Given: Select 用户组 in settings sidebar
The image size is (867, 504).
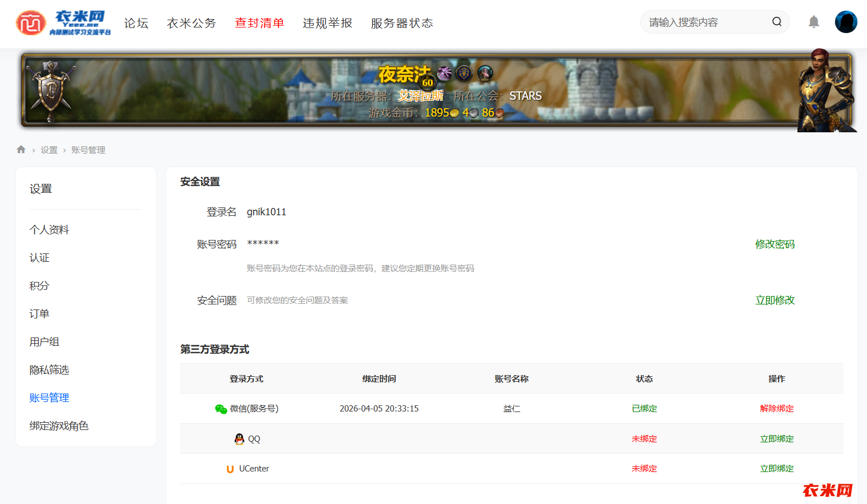Looking at the screenshot, I should tap(44, 342).
